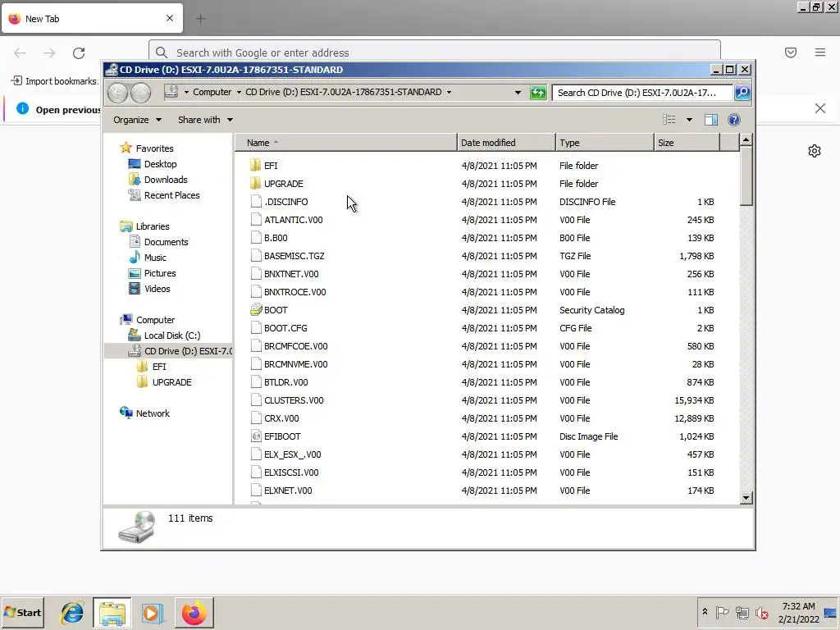Screen dimensions: 840x630
Task: Click the volume muted tray icon
Action: [761, 612]
